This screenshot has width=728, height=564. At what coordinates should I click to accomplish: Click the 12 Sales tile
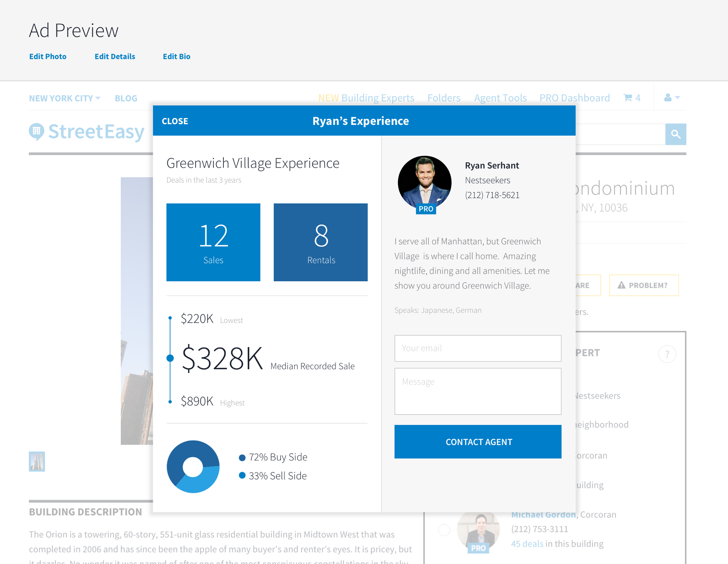[x=213, y=242]
